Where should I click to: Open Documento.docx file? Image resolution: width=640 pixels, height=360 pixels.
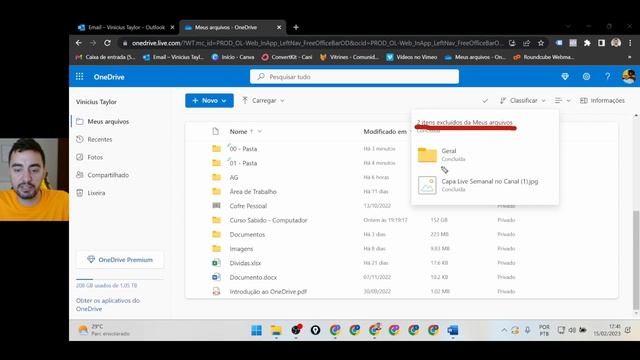(x=253, y=278)
